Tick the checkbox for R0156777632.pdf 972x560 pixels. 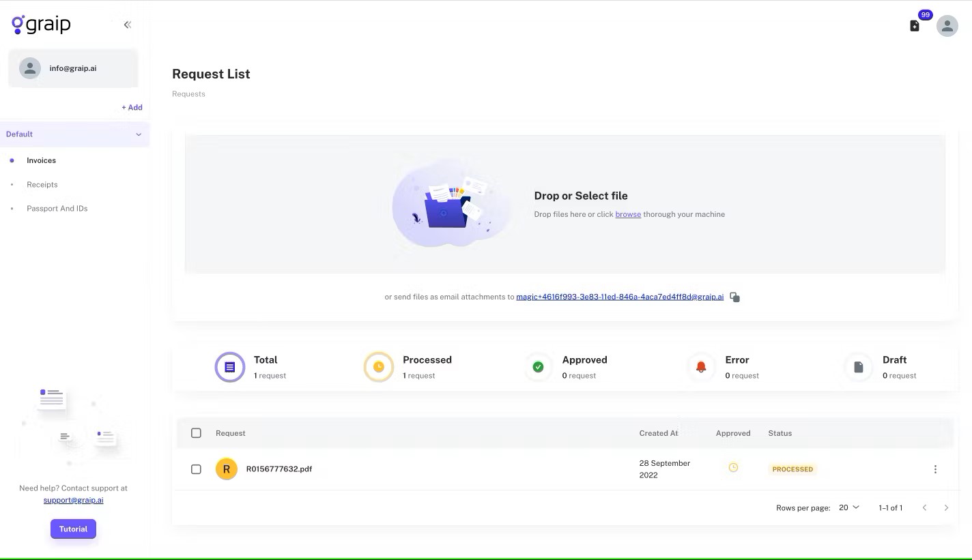coord(196,469)
